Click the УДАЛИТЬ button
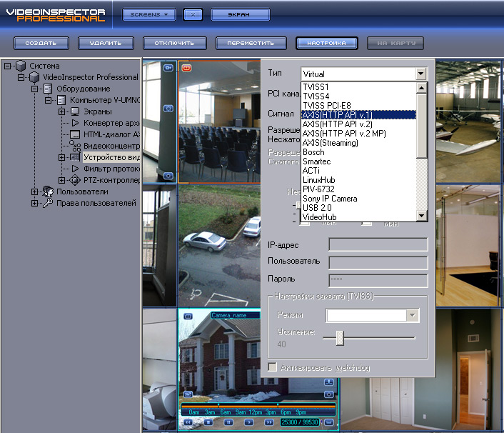This screenshot has width=504, height=433. click(x=106, y=43)
